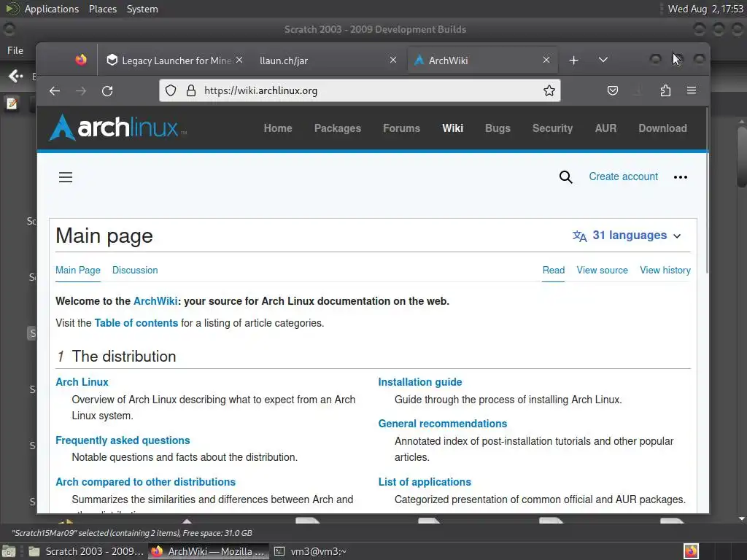Open the Arch Linux article link

click(x=82, y=382)
